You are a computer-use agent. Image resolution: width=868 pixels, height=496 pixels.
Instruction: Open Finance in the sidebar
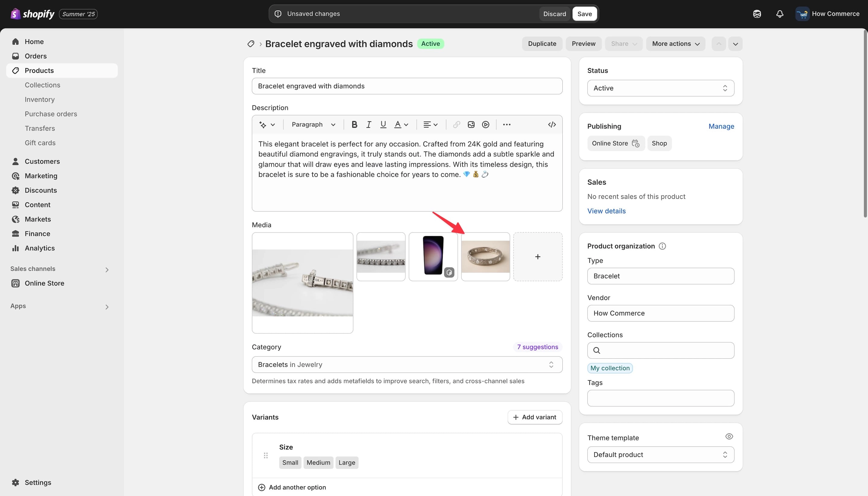(62, 234)
